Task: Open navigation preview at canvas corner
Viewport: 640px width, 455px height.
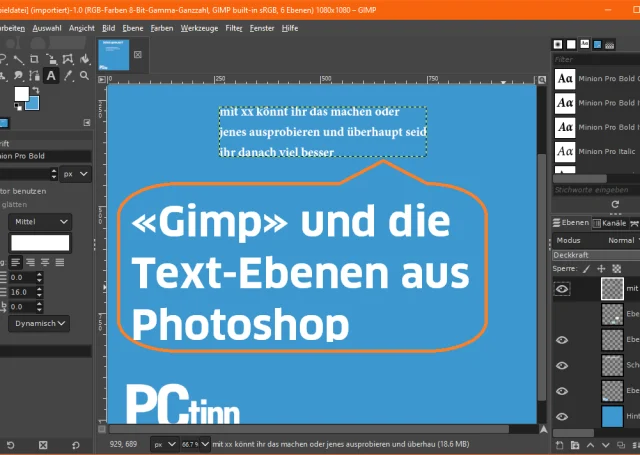Action: 543,429
